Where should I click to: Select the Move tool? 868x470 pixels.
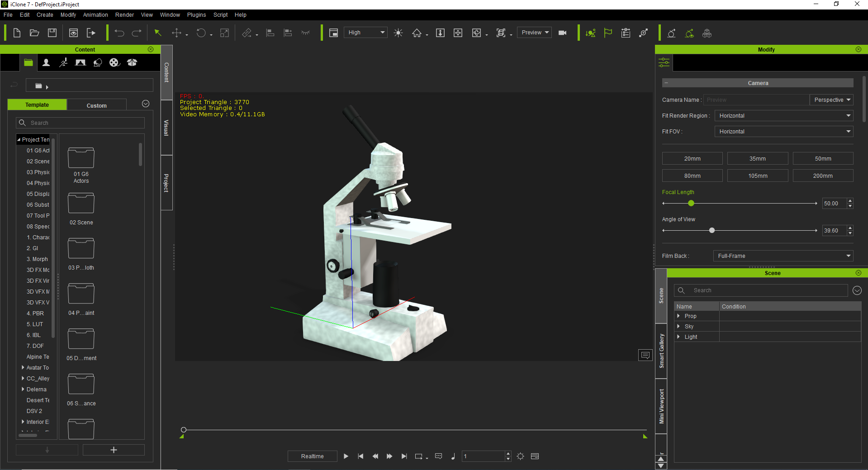(x=176, y=33)
